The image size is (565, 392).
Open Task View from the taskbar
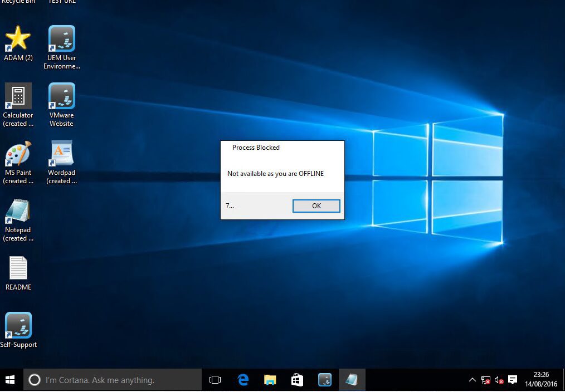(215, 380)
